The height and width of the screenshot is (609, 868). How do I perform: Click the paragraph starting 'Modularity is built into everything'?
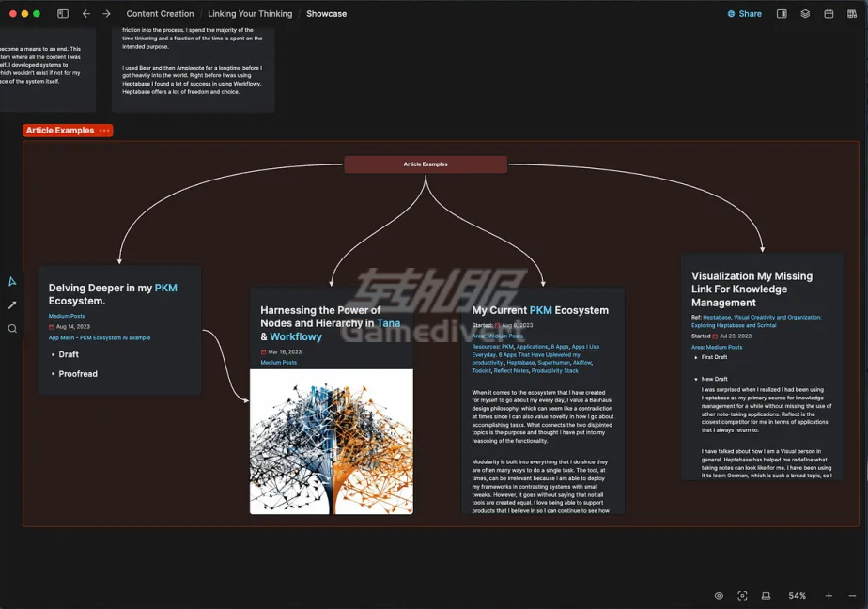(541, 486)
